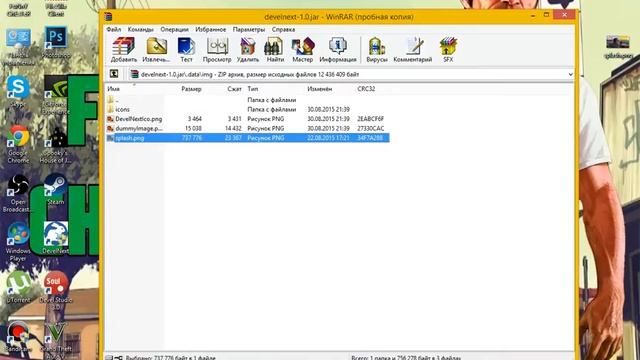The width and height of the screenshot is (640, 360).
Task: Open the Просмотр (View) tool
Action: point(217,49)
